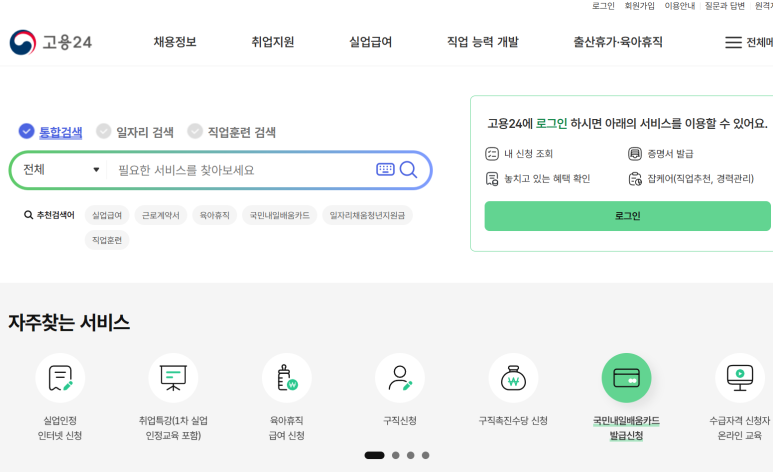Screen dimensions: 773x472
Task: Open 국민내일배움카드 발급신청 card icon
Action: (x=627, y=378)
